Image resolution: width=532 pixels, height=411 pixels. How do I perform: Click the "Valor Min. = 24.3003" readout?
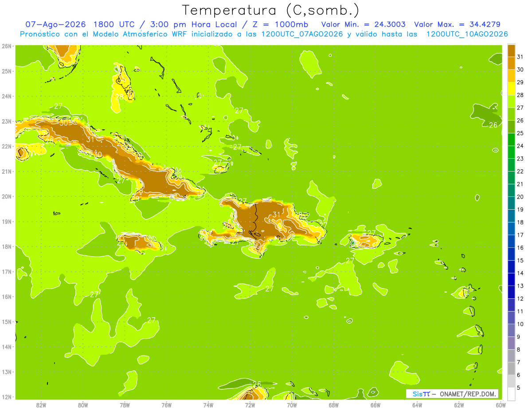pyautogui.click(x=363, y=24)
